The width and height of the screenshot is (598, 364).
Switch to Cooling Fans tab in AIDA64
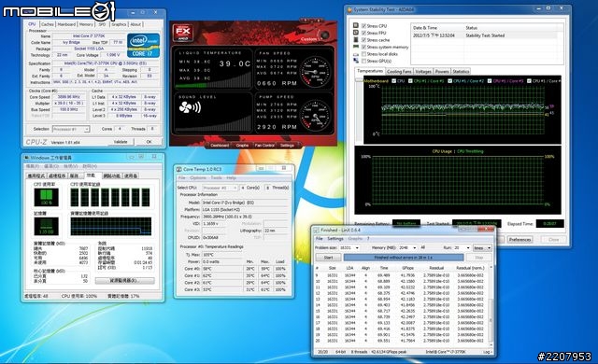pyautogui.click(x=399, y=72)
